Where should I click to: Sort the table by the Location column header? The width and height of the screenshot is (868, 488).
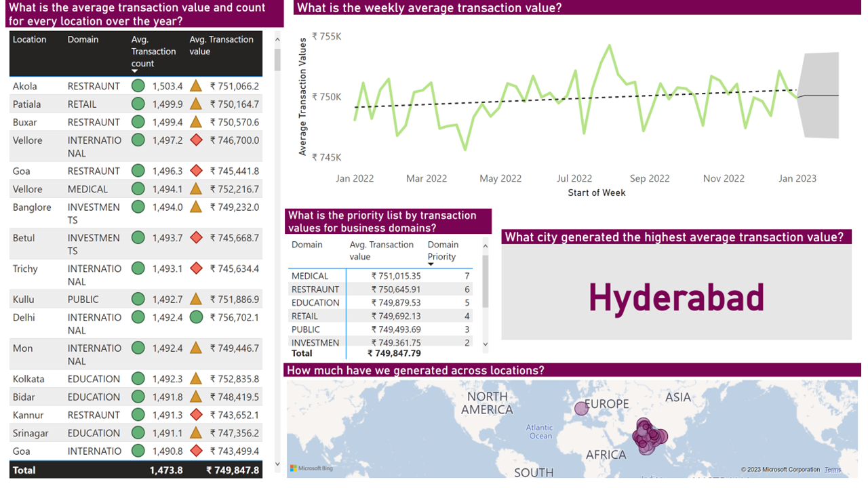click(28, 39)
